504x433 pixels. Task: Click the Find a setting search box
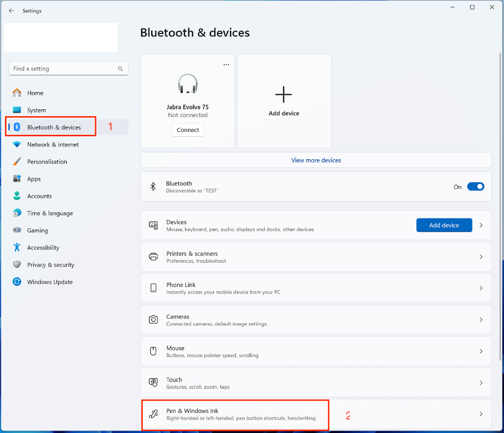64,69
